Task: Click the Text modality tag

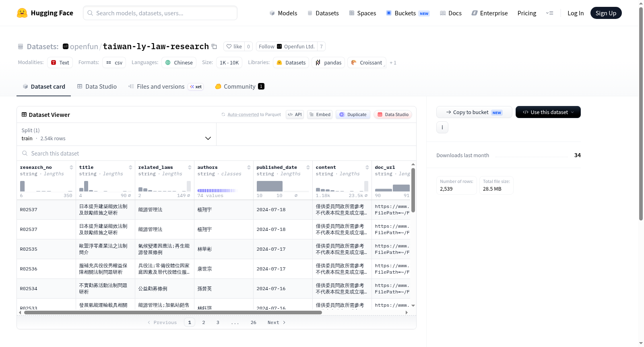Action: [60, 62]
